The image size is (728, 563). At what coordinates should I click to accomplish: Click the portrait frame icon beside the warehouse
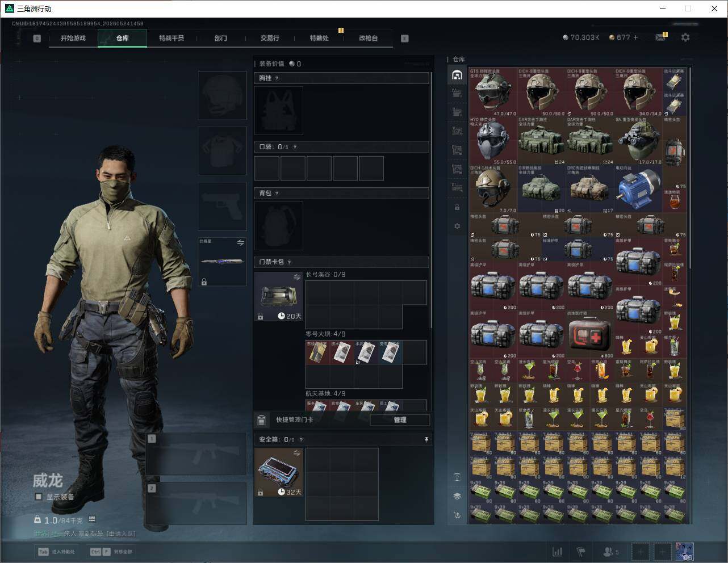pos(457,477)
